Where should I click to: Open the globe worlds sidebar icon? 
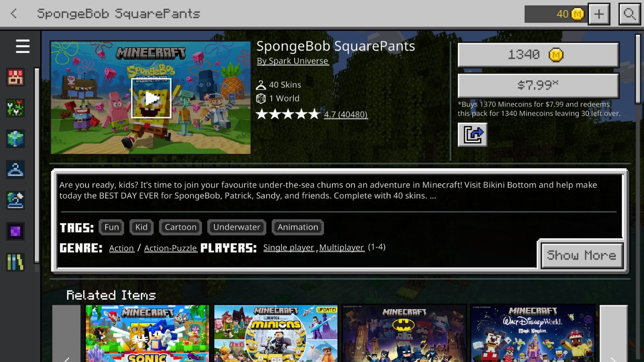pos(16,138)
